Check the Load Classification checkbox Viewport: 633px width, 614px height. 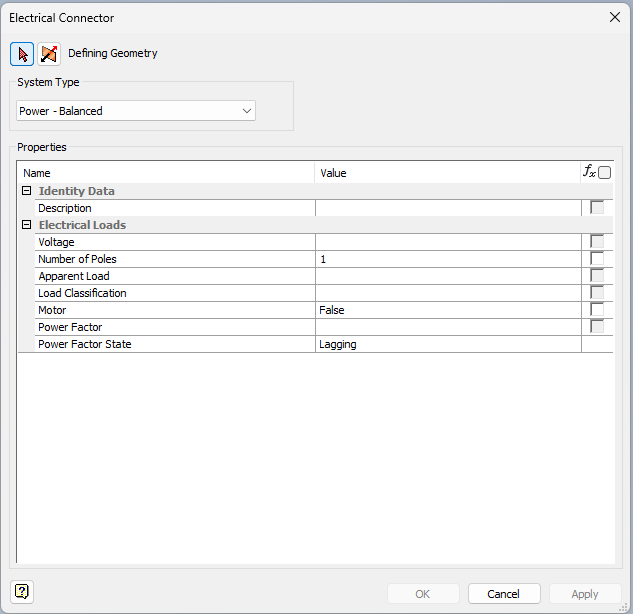[597, 292]
